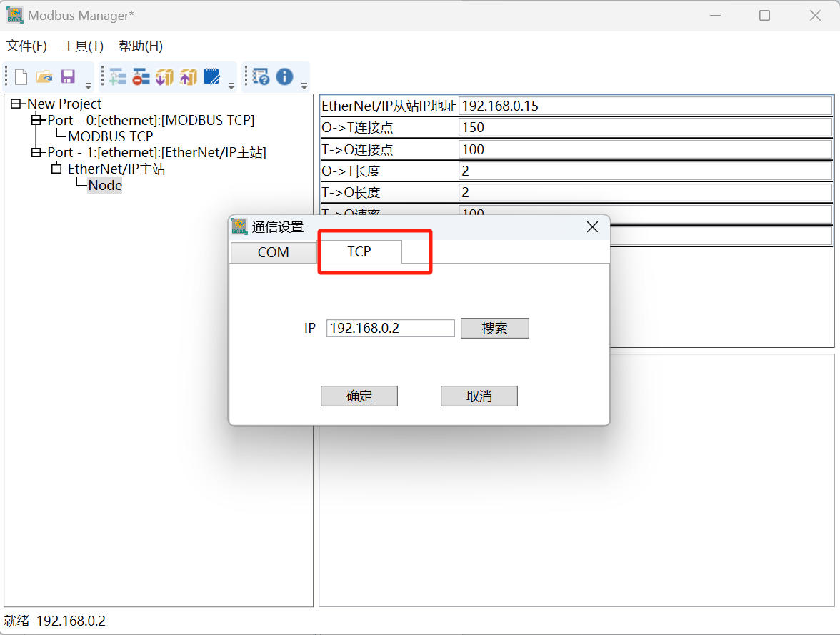Click the T->O连接点 value 100
Screen dimensions: 840x635
pyautogui.click(x=645, y=149)
